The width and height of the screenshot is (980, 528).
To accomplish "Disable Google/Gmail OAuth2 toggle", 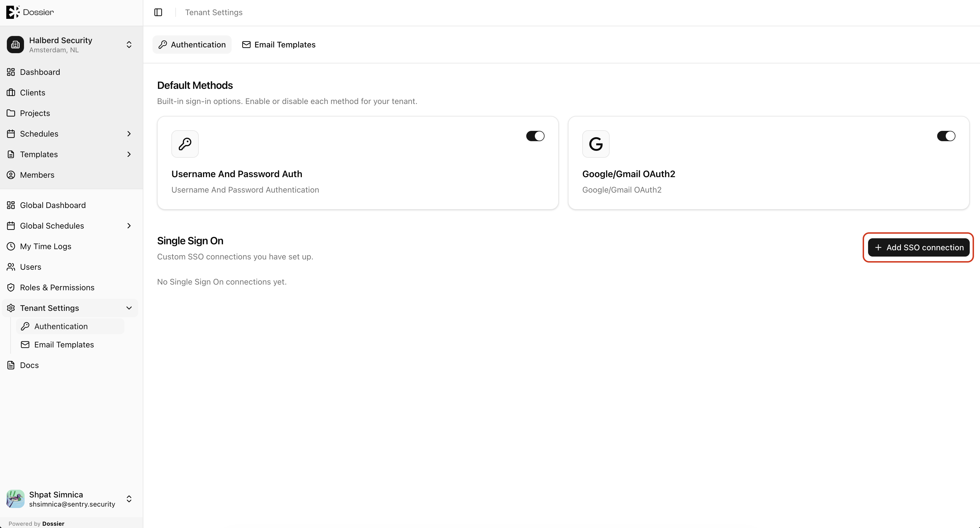I will point(946,136).
